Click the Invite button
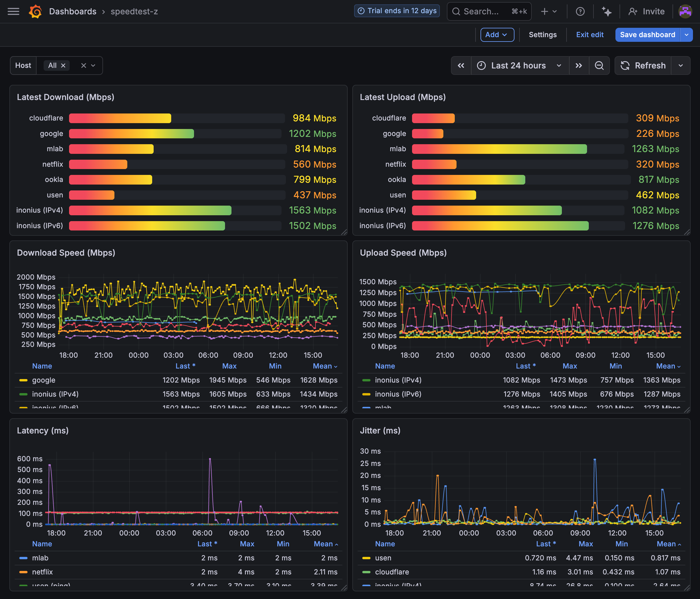This screenshot has width=700, height=599. (646, 11)
